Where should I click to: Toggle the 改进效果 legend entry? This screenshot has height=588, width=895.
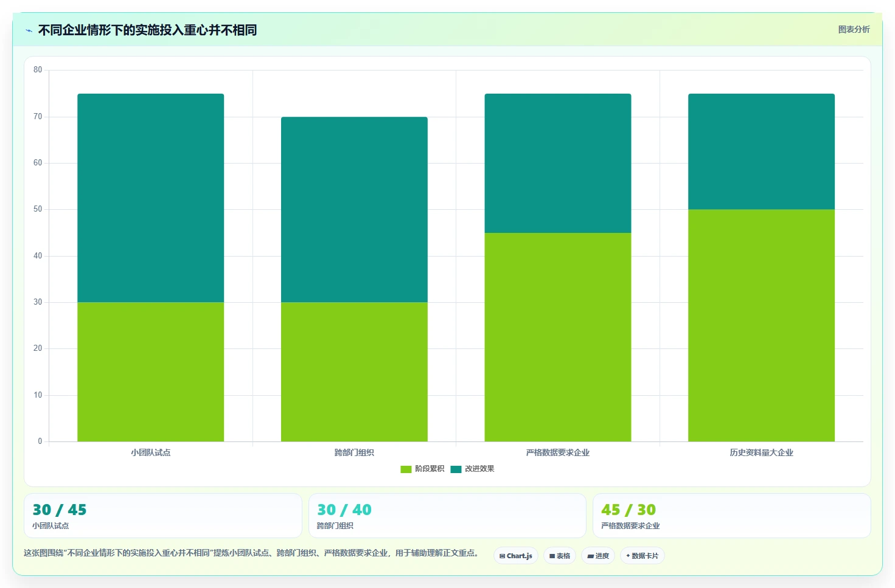472,469
